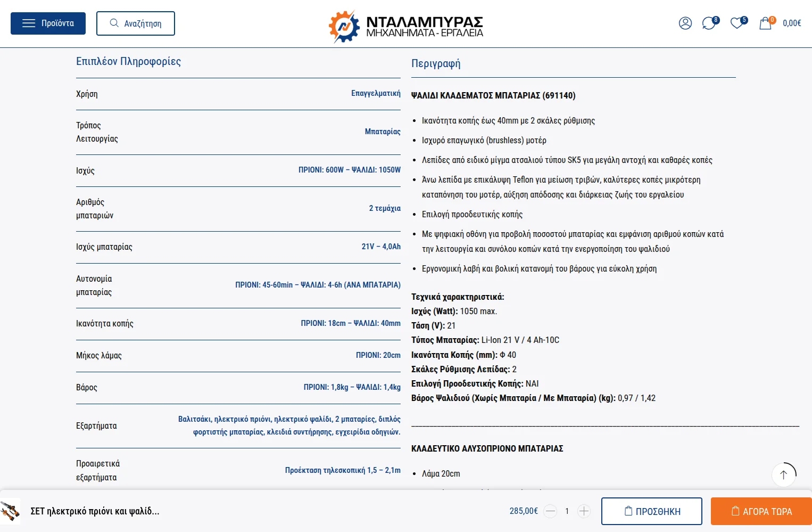Open the user account icon

pyautogui.click(x=685, y=23)
